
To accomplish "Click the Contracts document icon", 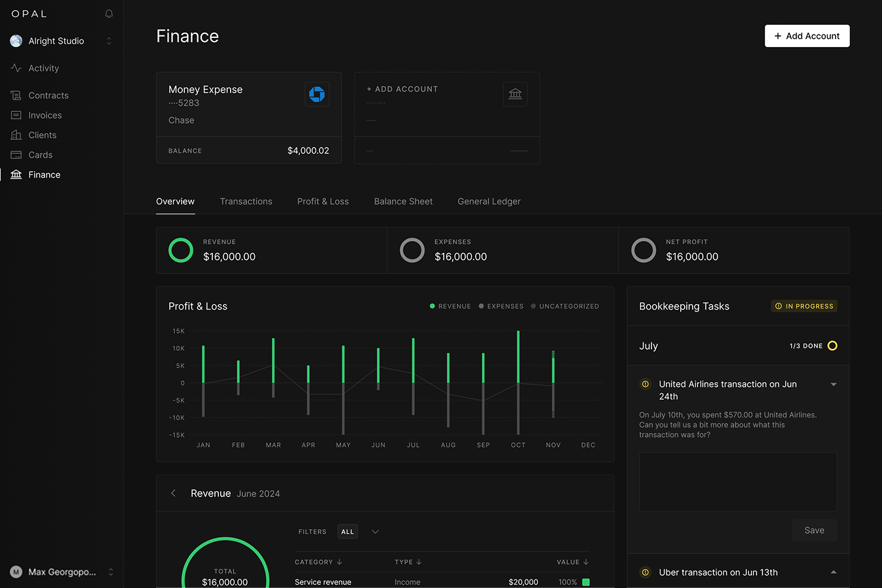I will [x=16, y=95].
